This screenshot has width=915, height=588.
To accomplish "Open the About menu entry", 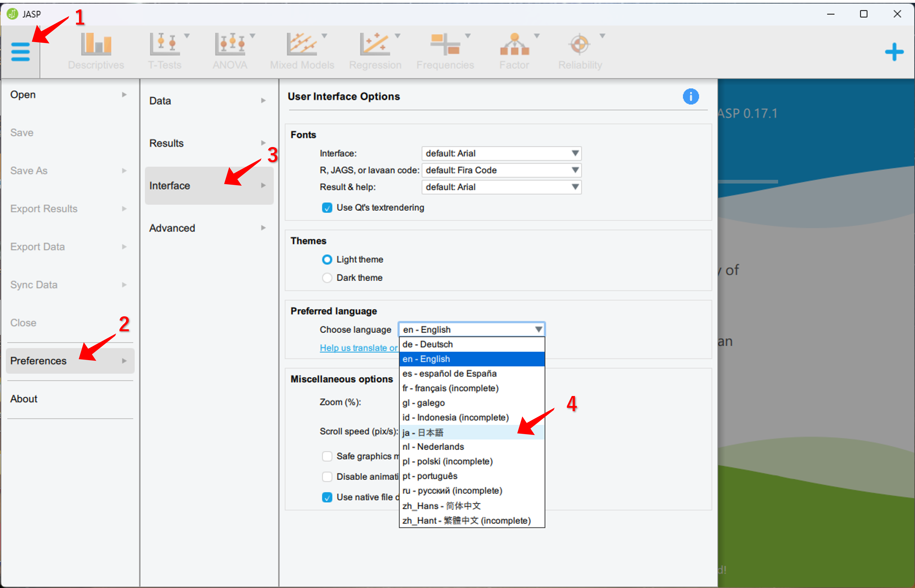I will pos(70,399).
